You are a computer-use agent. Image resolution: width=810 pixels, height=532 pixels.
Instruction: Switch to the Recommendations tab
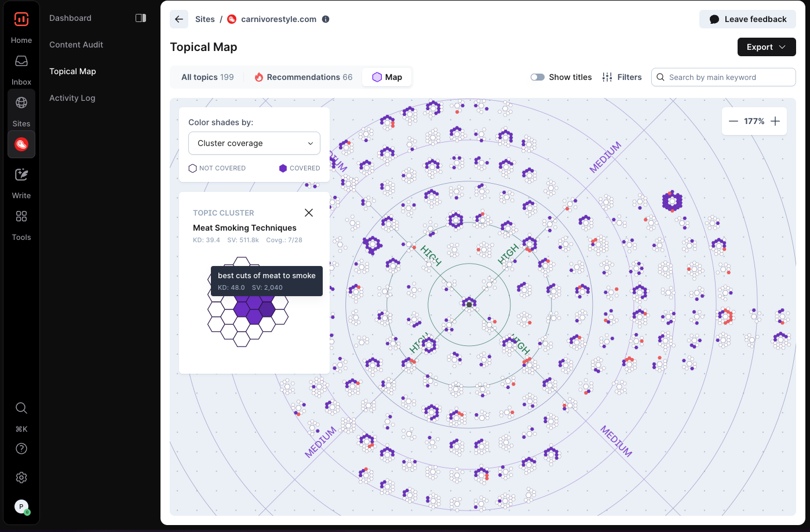point(304,77)
